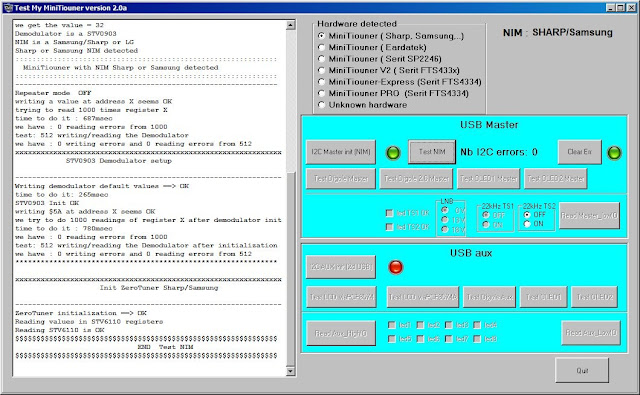The image size is (640, 395).
Task: Click Test LCD via PCF8574 button
Action: (342, 297)
